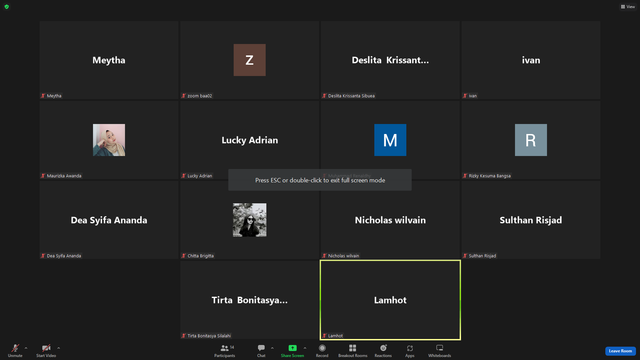This screenshot has height=360, width=640.
Task: Open the View layout menu
Action: pos(628,7)
